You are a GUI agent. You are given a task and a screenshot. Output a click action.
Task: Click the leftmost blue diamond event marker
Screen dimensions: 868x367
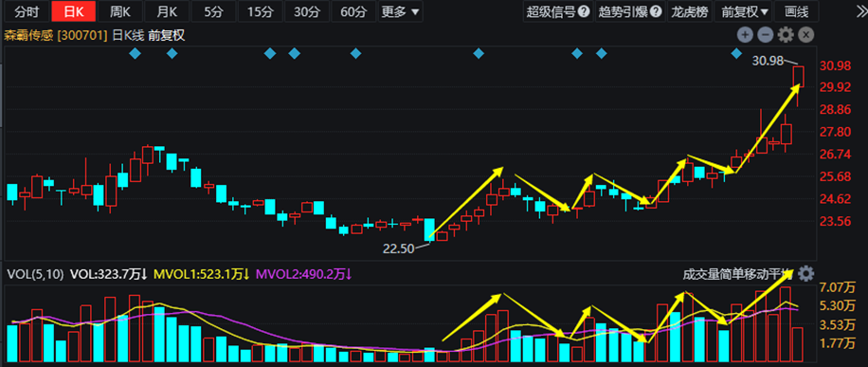coord(136,54)
